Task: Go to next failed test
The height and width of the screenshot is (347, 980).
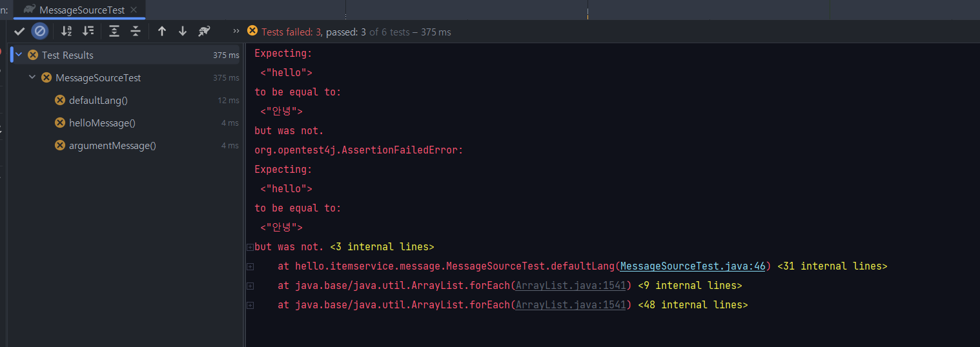Action: (183, 31)
